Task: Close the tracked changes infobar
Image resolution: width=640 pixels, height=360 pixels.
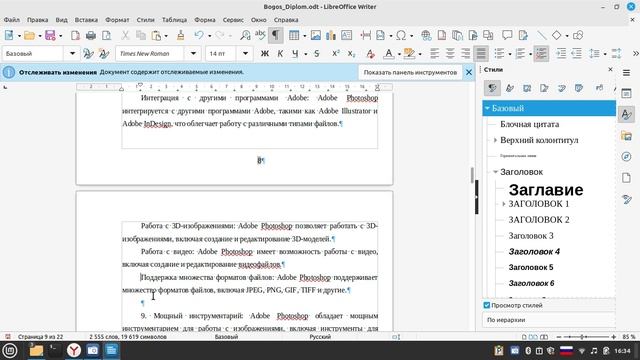Action: [469, 72]
